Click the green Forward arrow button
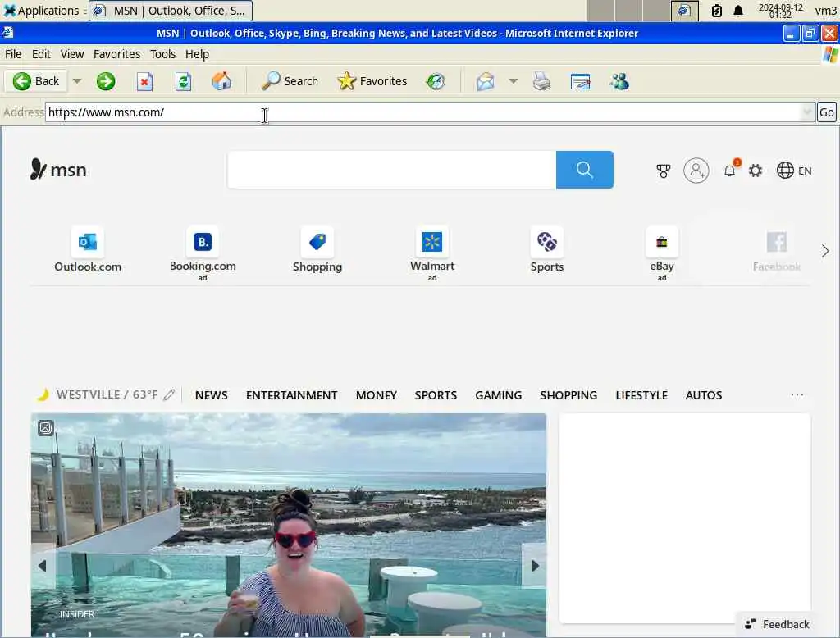The width and height of the screenshot is (840, 638). click(106, 81)
